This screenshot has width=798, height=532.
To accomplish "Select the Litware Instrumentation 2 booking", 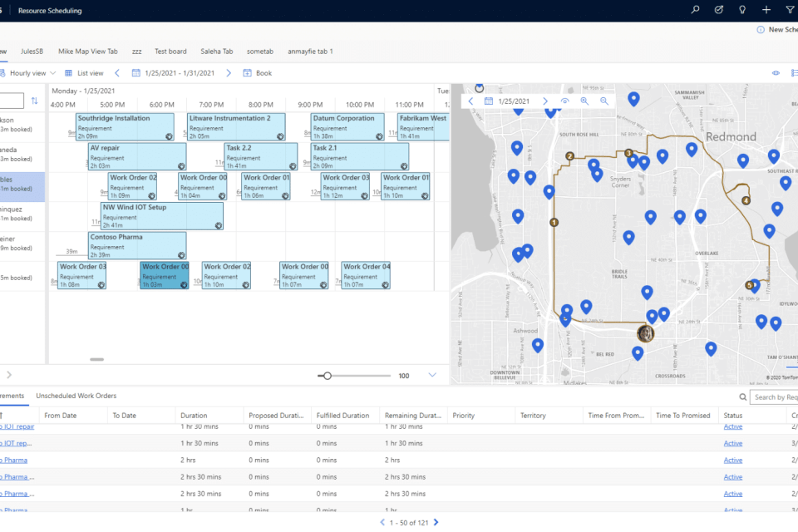I will point(236,126).
